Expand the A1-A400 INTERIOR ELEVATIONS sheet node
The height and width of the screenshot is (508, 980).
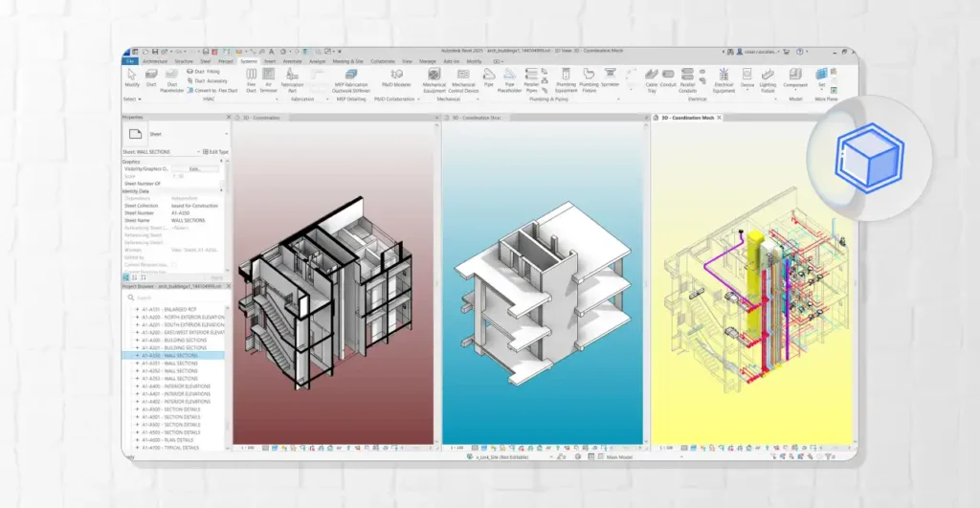pyautogui.click(x=138, y=387)
